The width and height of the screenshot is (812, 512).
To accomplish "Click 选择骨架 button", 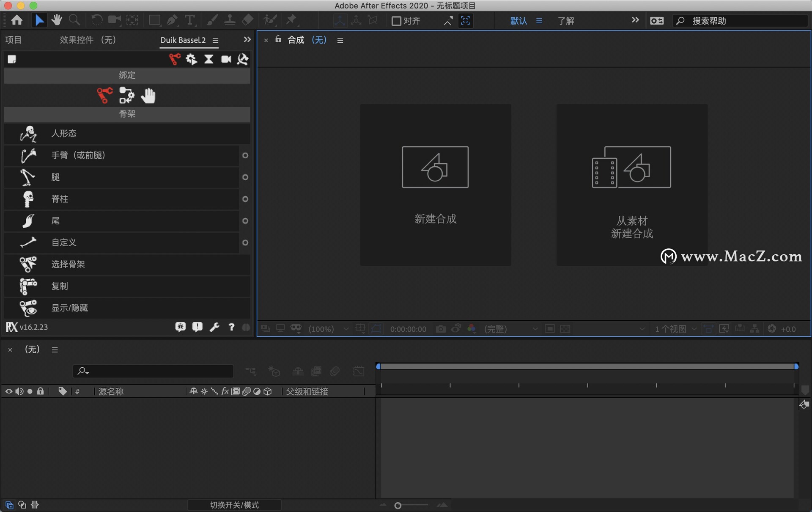I will (127, 264).
